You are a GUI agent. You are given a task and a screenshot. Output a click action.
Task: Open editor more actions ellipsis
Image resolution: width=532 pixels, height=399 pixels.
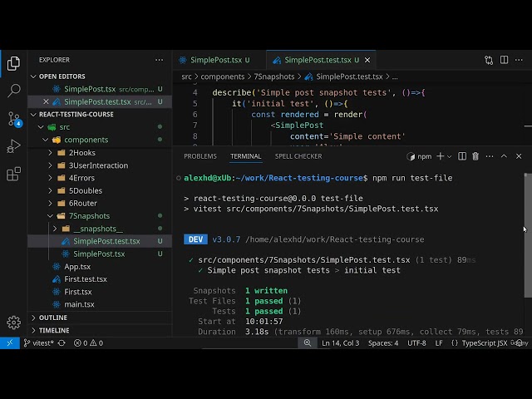click(x=519, y=60)
